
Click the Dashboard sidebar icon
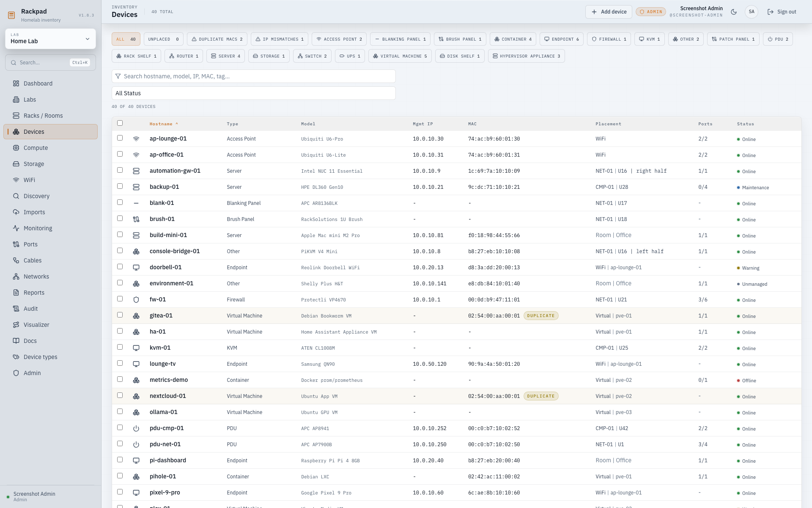(x=16, y=83)
